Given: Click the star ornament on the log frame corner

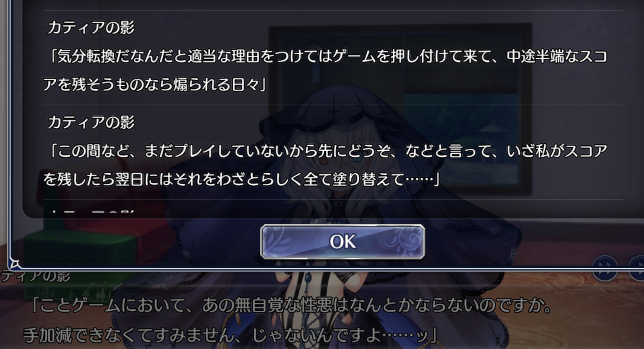Looking at the screenshot, I should (x=14, y=264).
